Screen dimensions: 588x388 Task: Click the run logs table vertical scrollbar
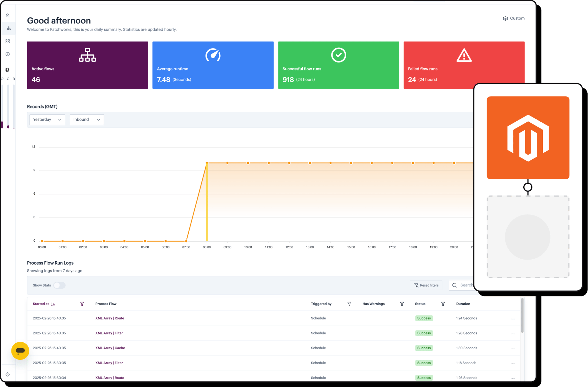coord(522,315)
